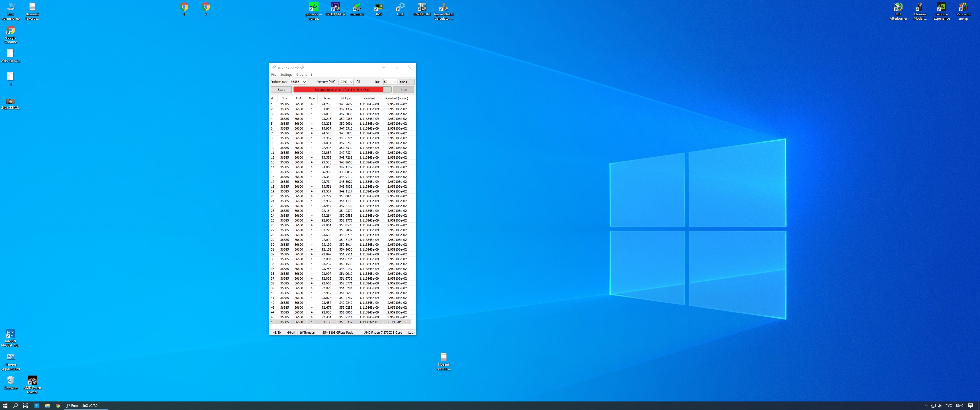Open the Run count dropdown
This screenshot has width=980, height=410.
[395, 82]
